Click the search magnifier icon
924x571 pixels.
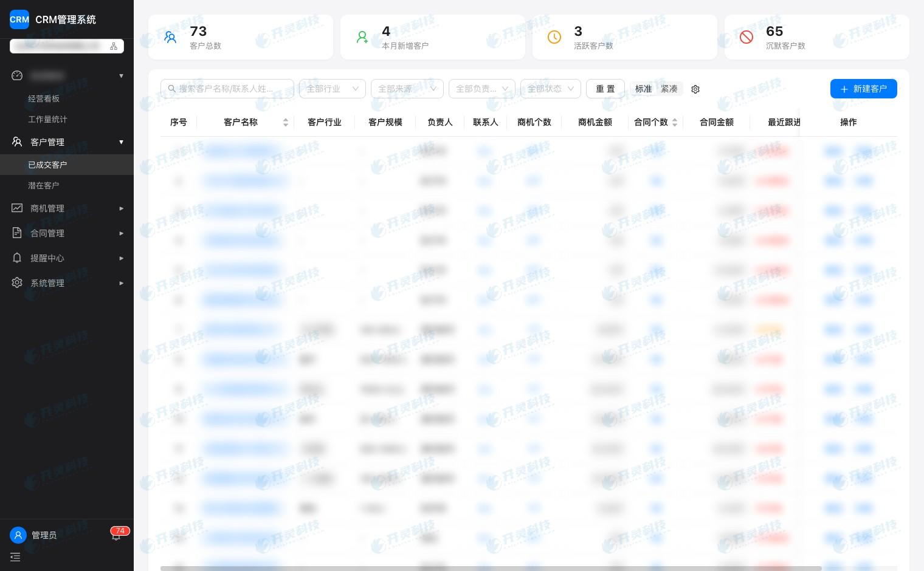click(x=172, y=89)
